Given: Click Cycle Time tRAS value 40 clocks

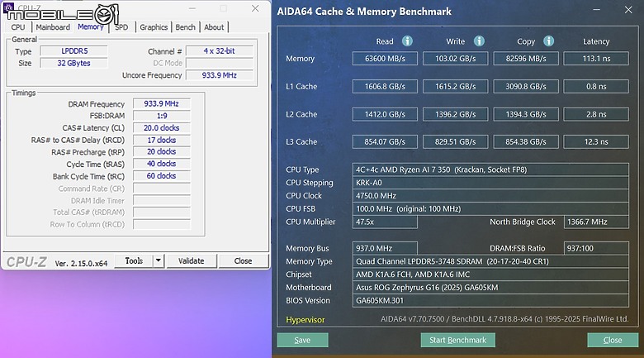Looking at the screenshot, I should [161, 164].
